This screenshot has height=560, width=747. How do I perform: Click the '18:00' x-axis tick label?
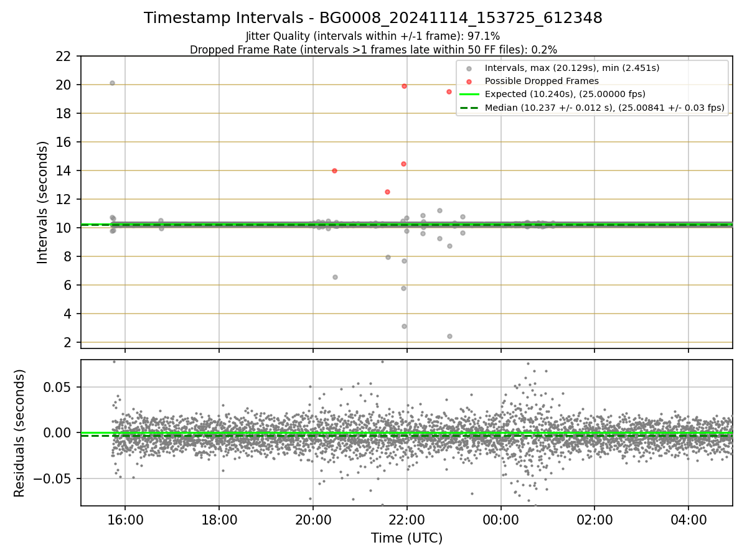219,520
